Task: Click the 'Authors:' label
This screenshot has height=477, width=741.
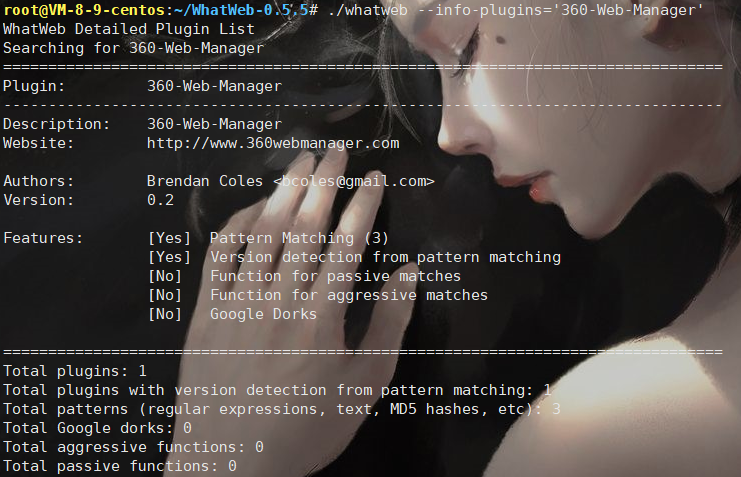Action: tap(39, 181)
